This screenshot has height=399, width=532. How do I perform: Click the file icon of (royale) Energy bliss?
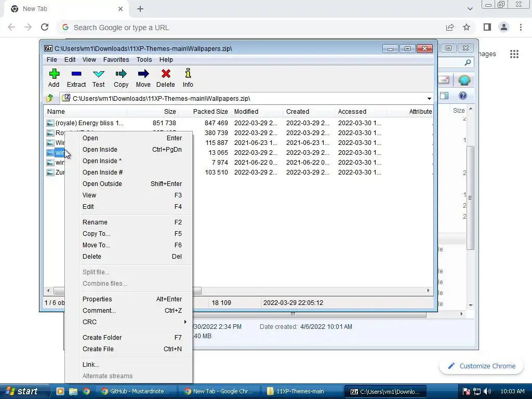(x=50, y=123)
